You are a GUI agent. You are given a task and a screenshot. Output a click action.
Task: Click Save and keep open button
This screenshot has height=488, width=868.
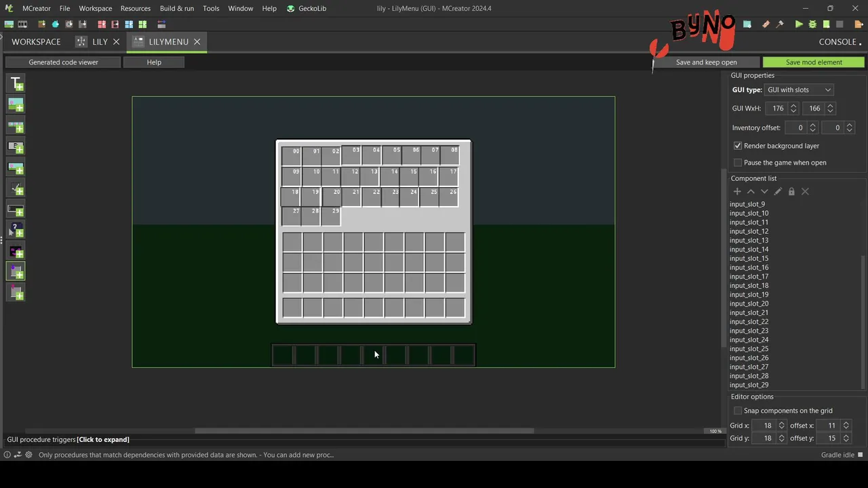[706, 62]
